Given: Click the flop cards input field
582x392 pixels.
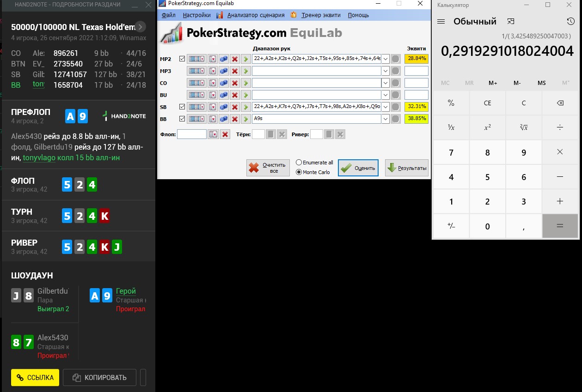Looking at the screenshot, I should click(x=192, y=134).
